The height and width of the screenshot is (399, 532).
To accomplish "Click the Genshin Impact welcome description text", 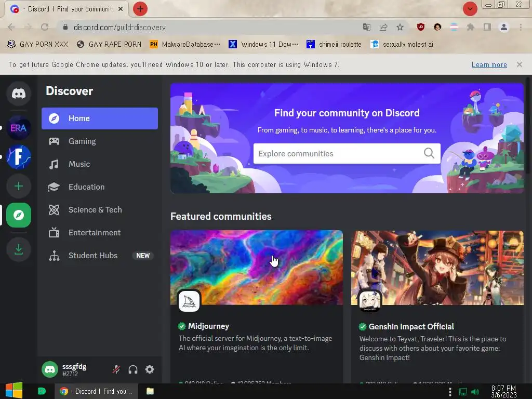I will click(x=433, y=348).
